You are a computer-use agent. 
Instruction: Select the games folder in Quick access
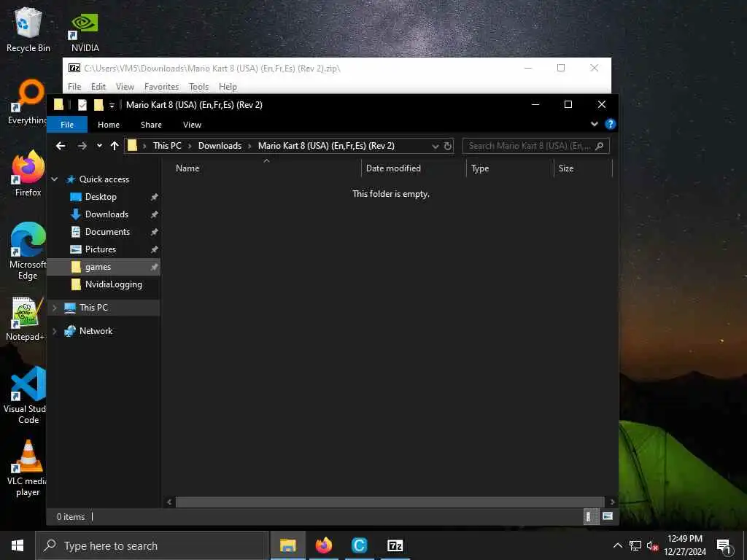(104, 267)
